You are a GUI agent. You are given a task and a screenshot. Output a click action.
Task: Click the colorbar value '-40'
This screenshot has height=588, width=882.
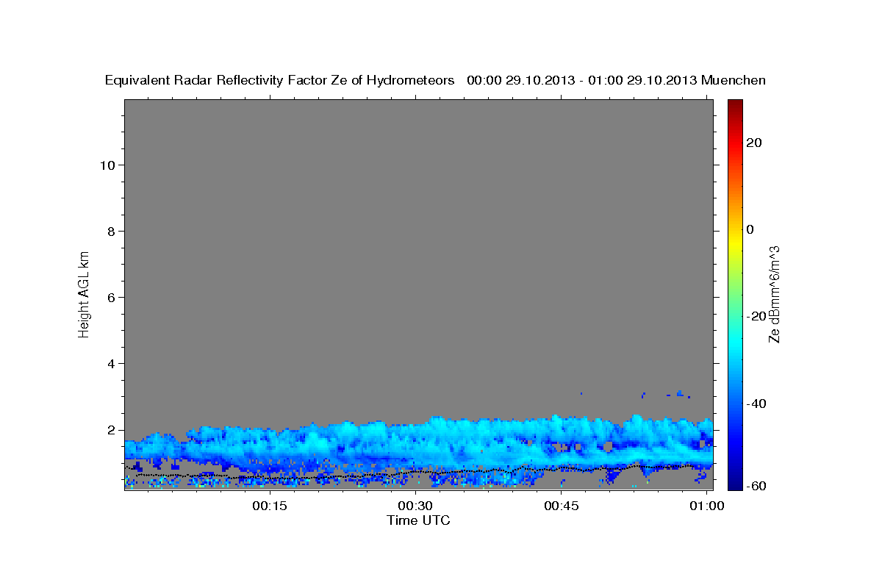coord(756,404)
